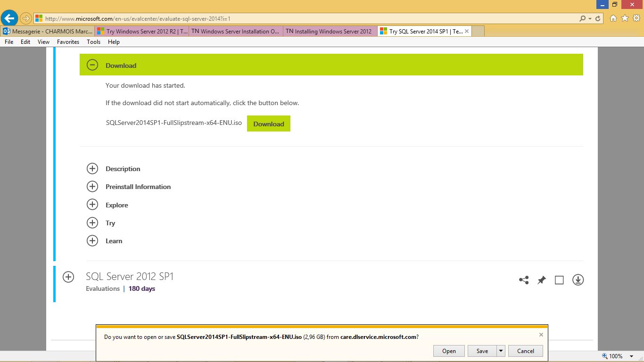Screen dimensions: 644x362
Task: Open the Help menu
Action: click(114, 42)
